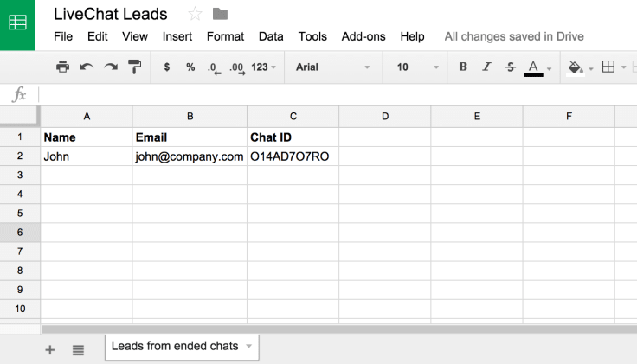Select the paint format tool
The height and width of the screenshot is (364, 637).
134,67
